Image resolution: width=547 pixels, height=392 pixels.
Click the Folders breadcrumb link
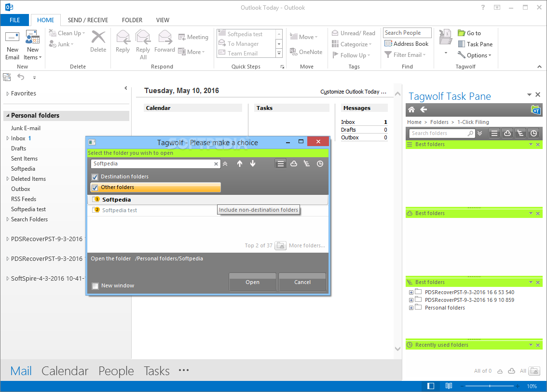point(439,122)
